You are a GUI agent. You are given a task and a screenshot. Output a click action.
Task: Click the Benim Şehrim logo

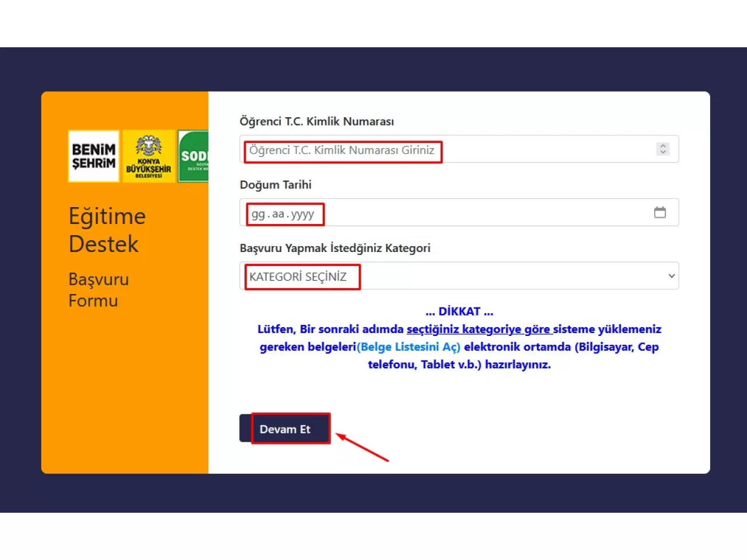pos(94,156)
